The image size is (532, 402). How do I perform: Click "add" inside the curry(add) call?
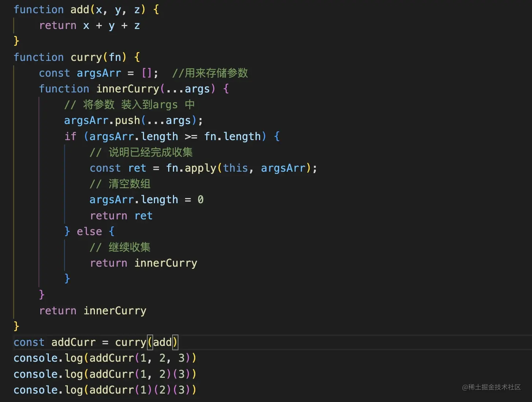point(162,342)
